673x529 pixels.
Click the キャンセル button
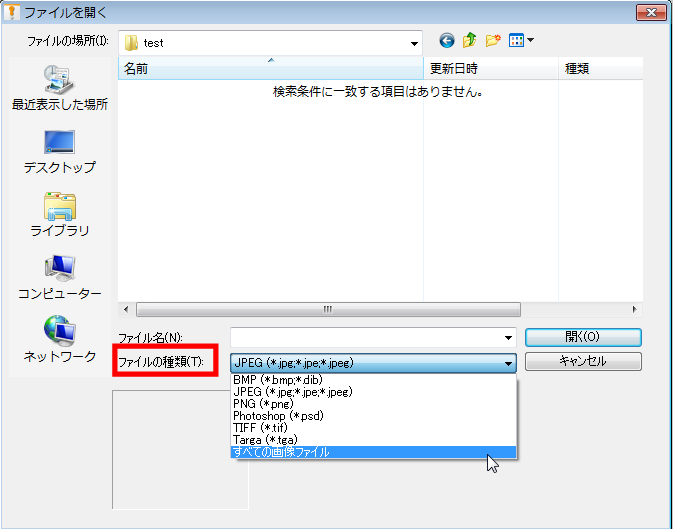(583, 362)
